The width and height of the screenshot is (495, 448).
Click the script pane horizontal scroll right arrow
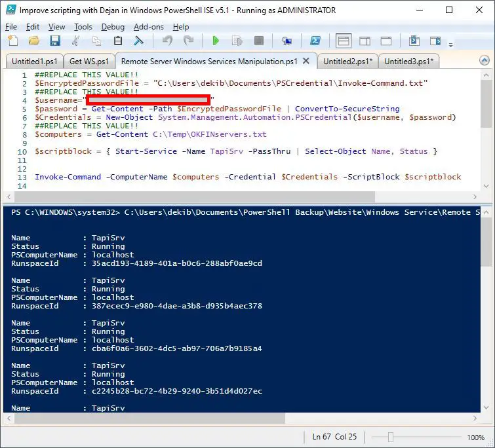pyautogui.click(x=475, y=196)
